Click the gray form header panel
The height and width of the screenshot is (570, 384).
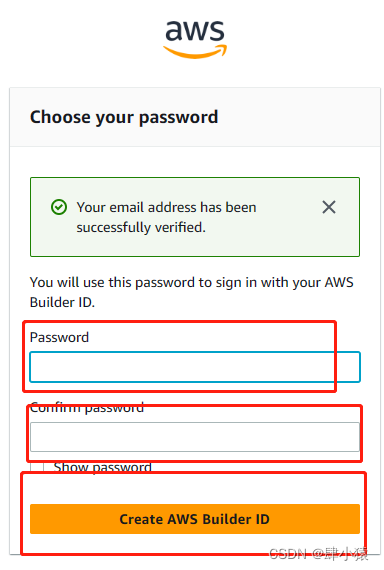[x=195, y=117]
